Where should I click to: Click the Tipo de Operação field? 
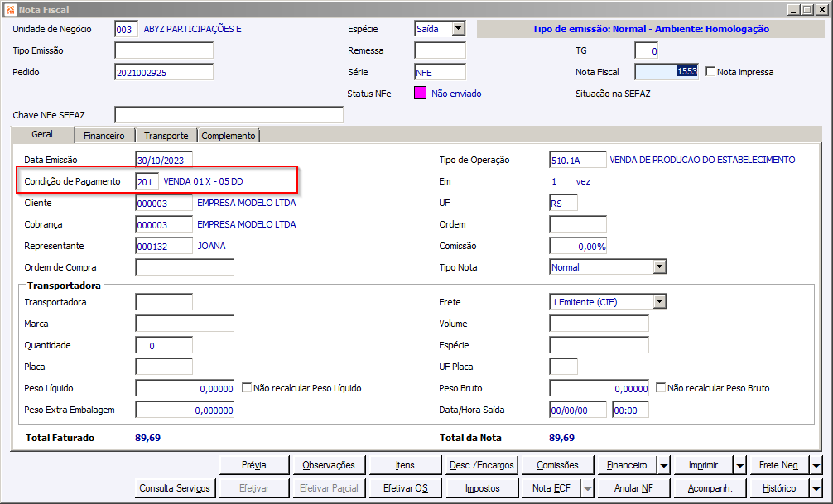[578, 160]
